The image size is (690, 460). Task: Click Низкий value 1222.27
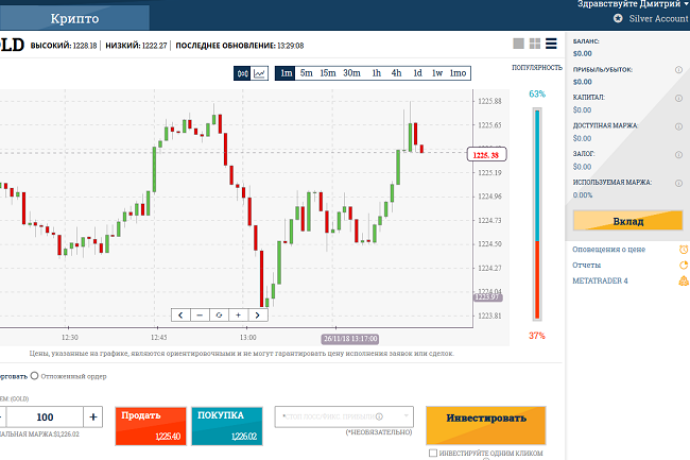(154, 46)
